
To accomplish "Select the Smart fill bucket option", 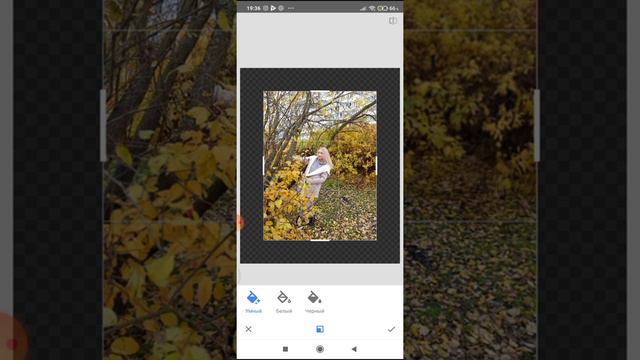I will [x=253, y=302].
